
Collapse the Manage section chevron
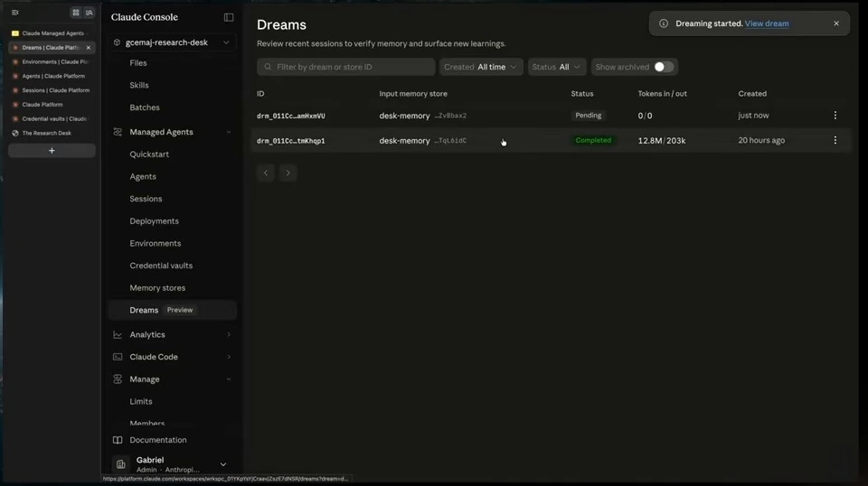[x=229, y=379]
